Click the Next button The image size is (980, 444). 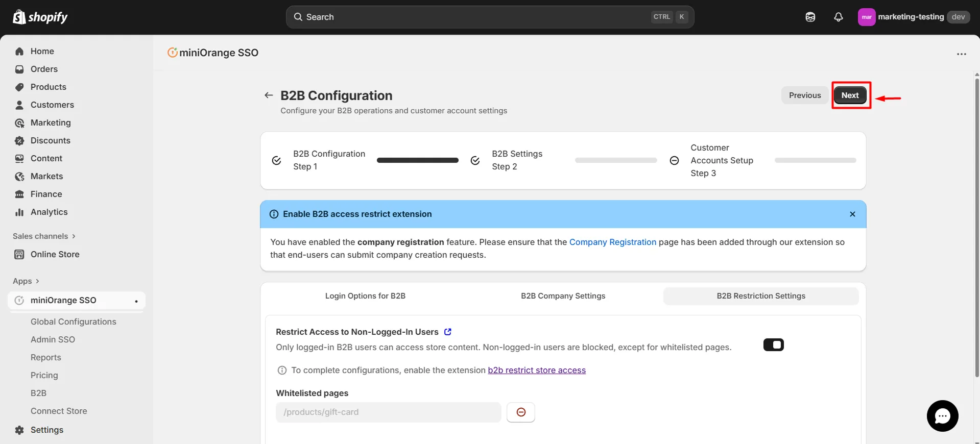tap(850, 95)
